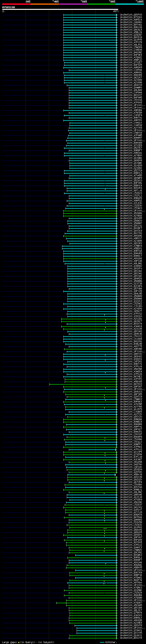146x644 pixels.
Task: Select the query name AV565198
Action: pyautogui.click(x=8, y=8)
